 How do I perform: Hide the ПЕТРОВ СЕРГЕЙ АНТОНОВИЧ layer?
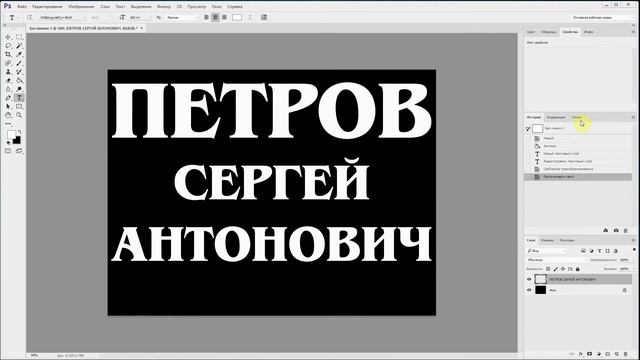[529, 279]
